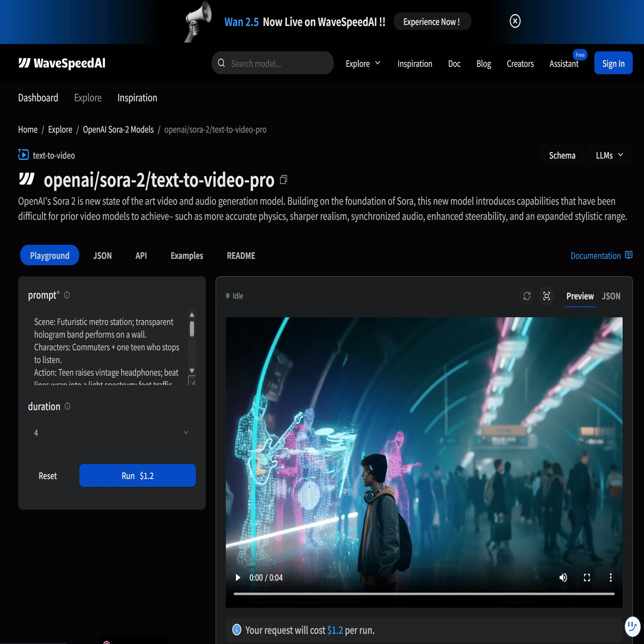
Task: Open the Blog link
Action: pos(484,64)
